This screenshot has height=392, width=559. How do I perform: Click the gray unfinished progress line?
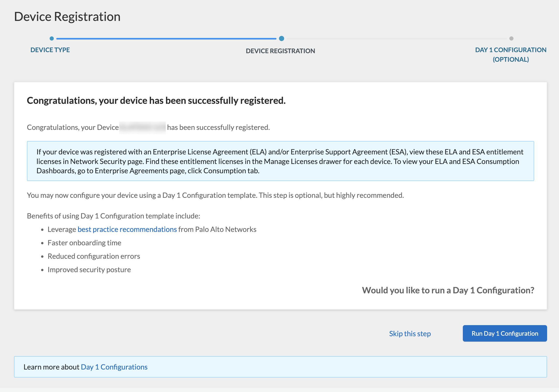point(396,39)
